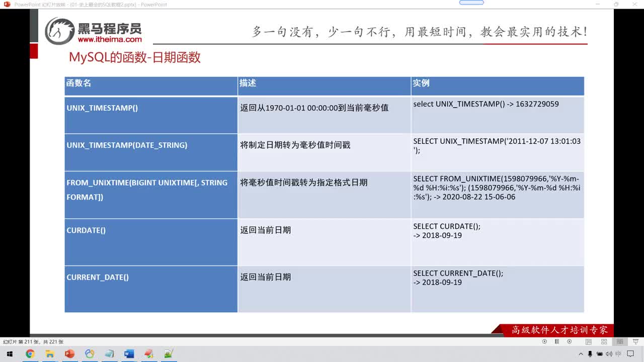Click example 'SELECT FROM_UNIXTIME(1598079966...'

coord(497,188)
